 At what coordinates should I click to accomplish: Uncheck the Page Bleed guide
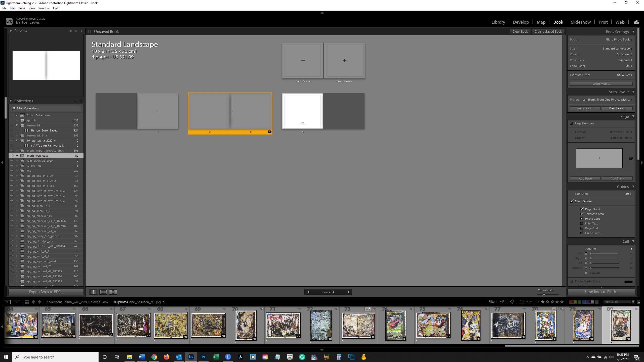pyautogui.click(x=582, y=209)
